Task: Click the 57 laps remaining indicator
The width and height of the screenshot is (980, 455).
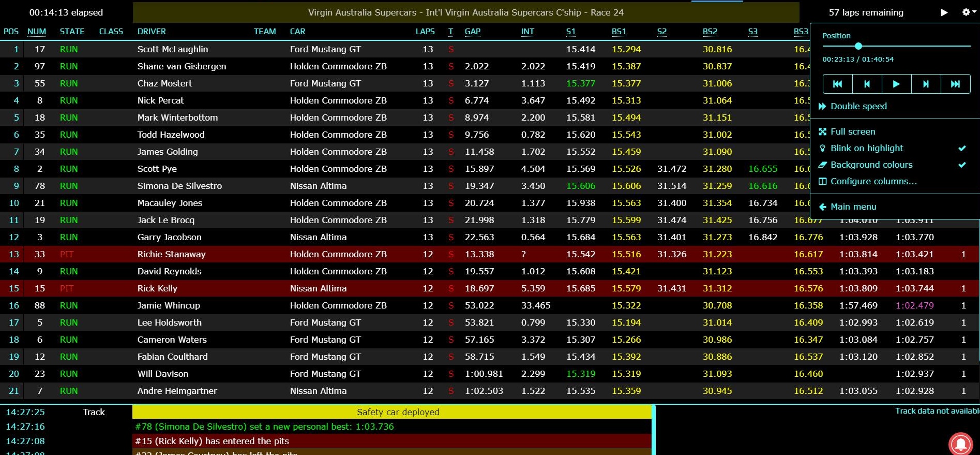Action: pyautogui.click(x=866, y=12)
